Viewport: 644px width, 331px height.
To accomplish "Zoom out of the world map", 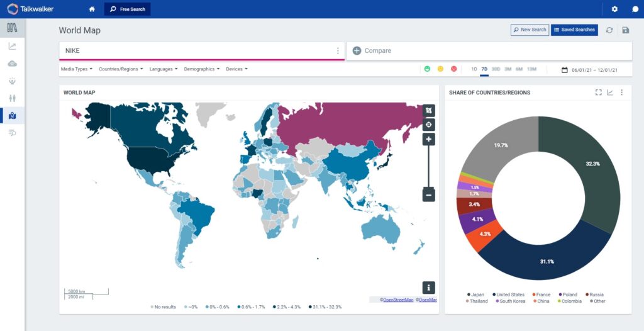I will (428, 194).
